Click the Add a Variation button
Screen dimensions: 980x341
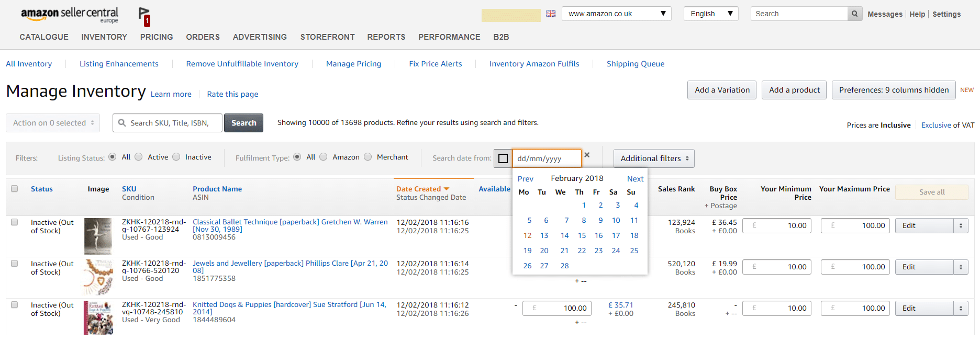722,90
